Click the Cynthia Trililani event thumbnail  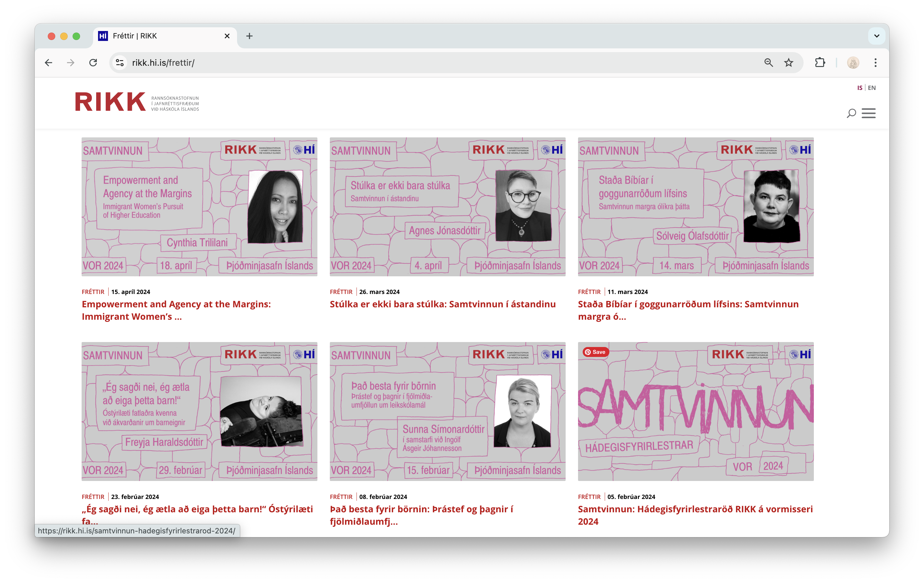coord(199,207)
